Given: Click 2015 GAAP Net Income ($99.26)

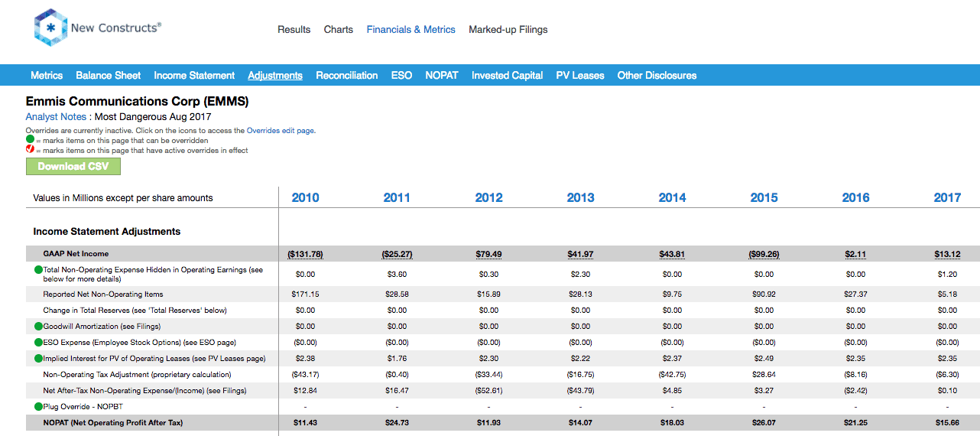Looking at the screenshot, I should pos(764,254).
